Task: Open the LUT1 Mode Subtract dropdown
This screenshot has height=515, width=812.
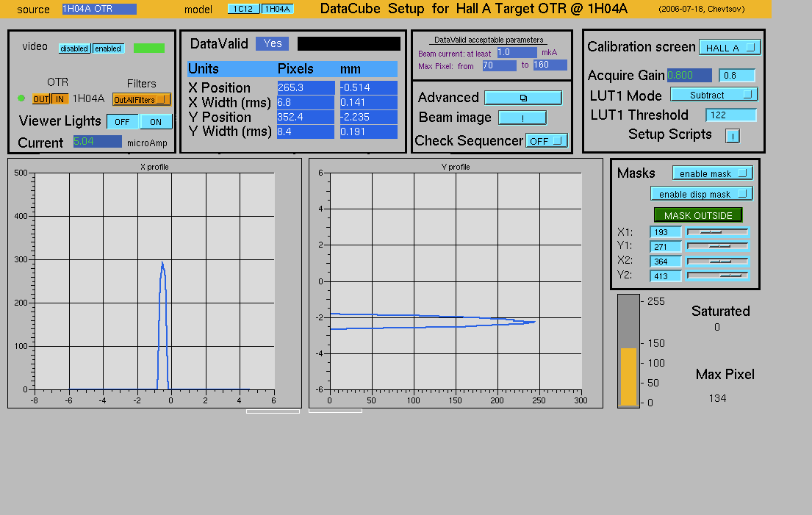Action: (x=714, y=95)
